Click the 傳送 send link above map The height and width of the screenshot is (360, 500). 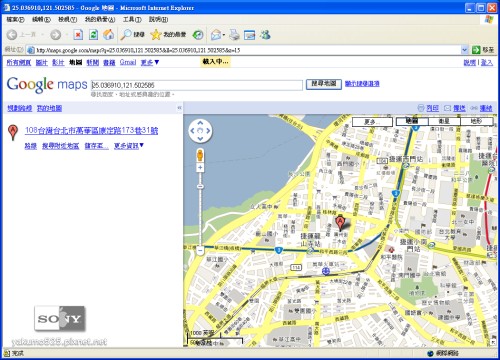[459, 108]
